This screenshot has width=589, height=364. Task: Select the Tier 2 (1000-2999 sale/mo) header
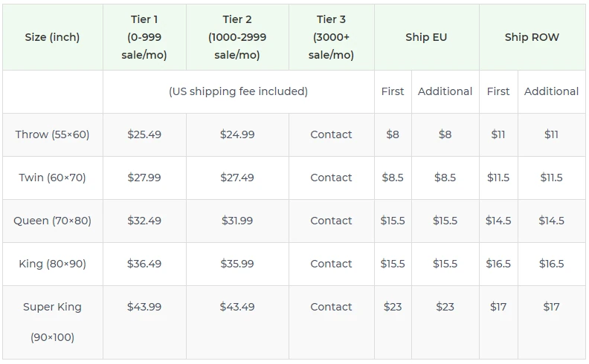pyautogui.click(x=237, y=37)
